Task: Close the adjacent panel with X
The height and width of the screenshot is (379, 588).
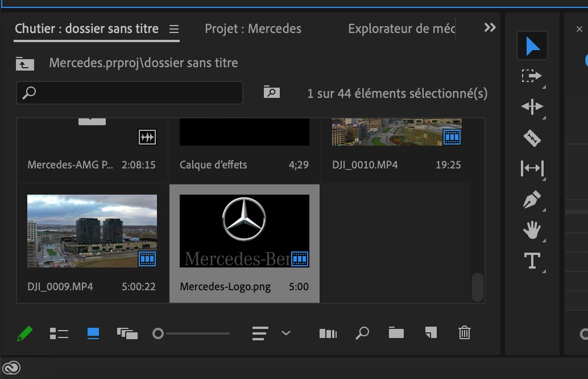Action: (579, 29)
